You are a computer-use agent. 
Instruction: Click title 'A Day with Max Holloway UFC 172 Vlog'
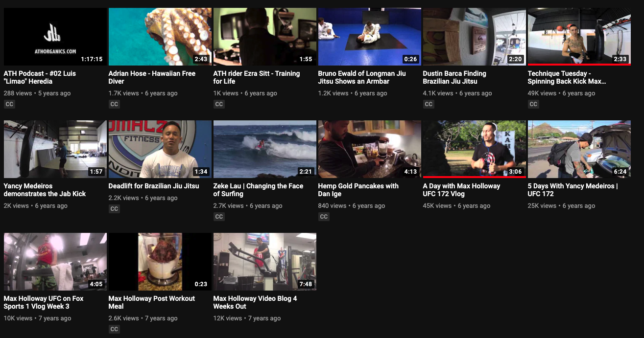[x=461, y=190]
